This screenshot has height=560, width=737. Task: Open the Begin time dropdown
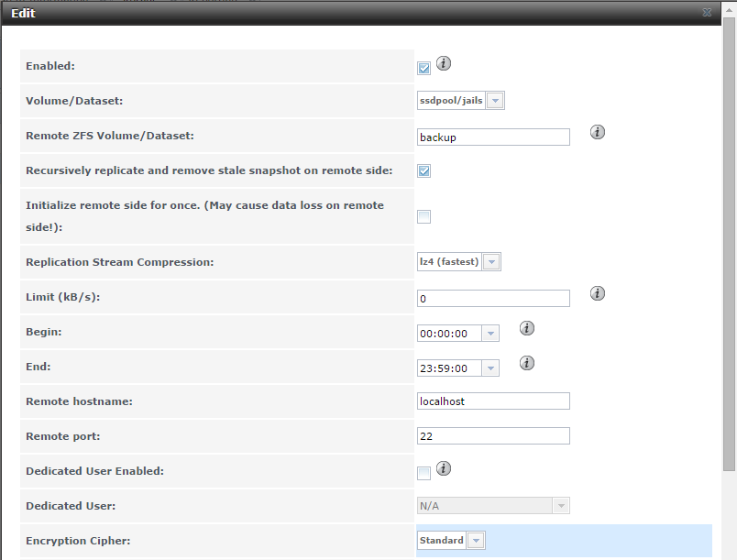pos(490,335)
